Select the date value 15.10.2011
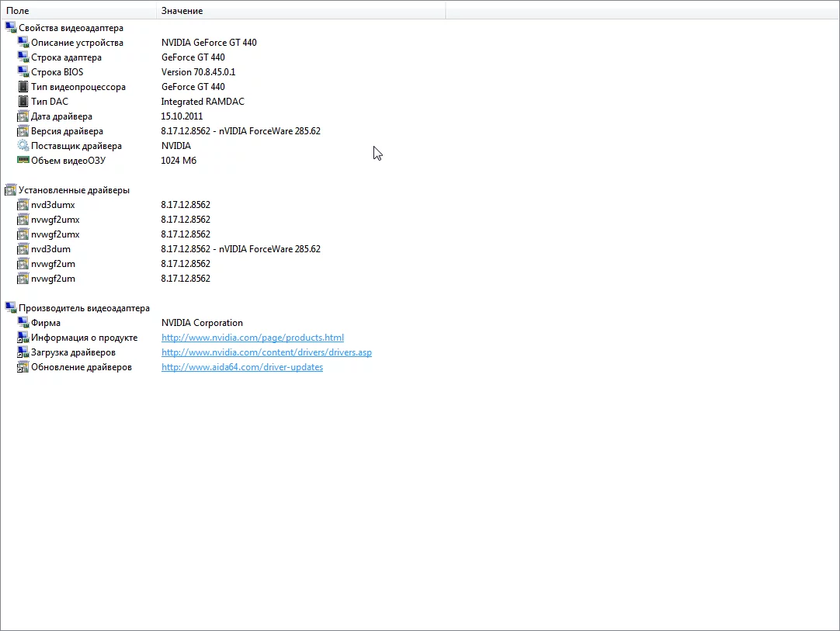The image size is (840, 631). point(182,116)
